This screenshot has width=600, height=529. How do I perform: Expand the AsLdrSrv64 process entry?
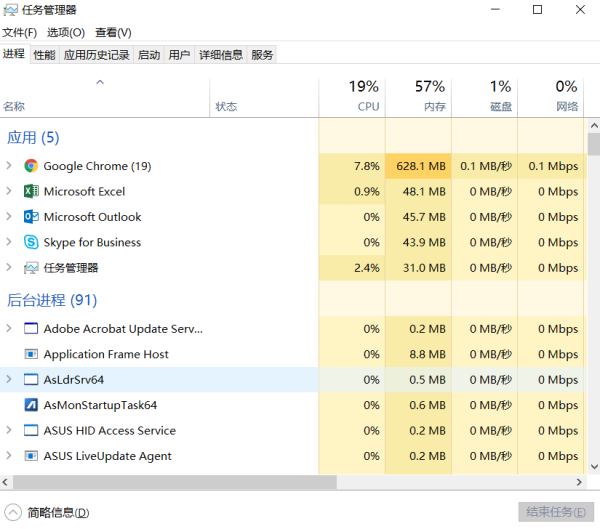(x=9, y=379)
